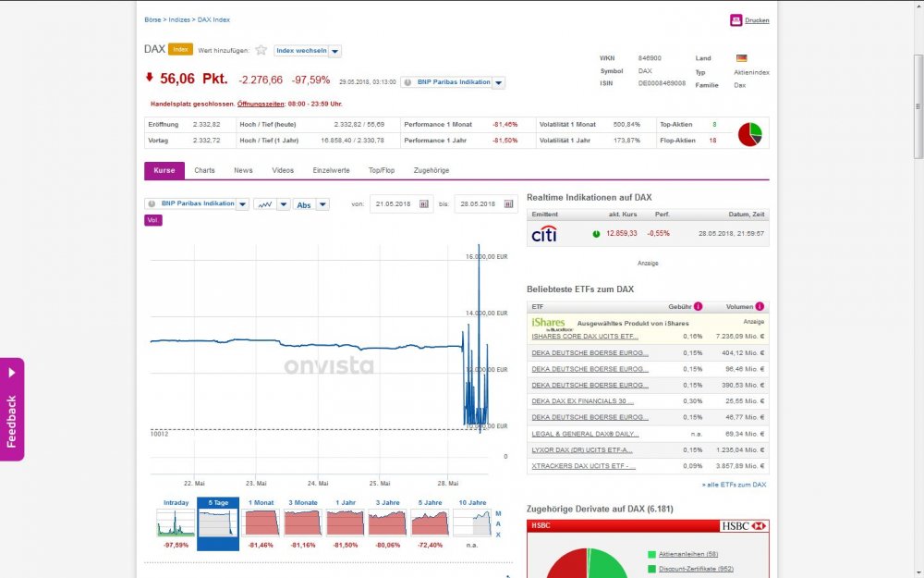The width and height of the screenshot is (924, 578).
Task: Click the orange Index badge next to DAX
Action: (180, 50)
